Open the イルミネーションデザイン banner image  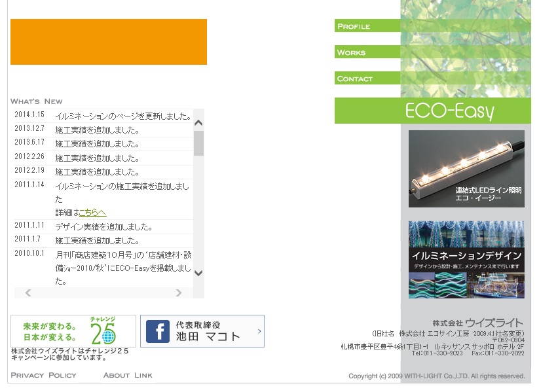[x=466, y=260]
